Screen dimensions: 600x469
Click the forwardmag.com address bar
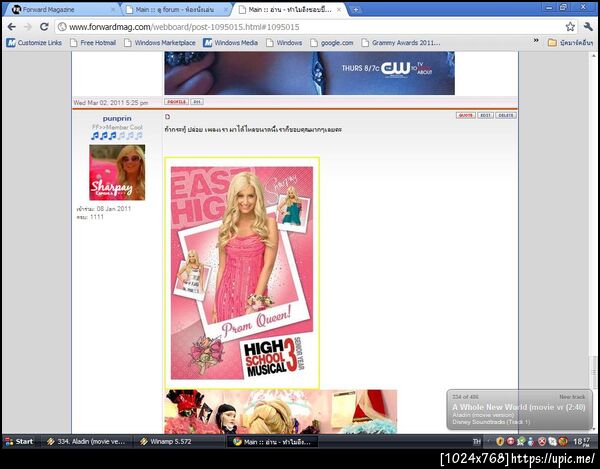point(310,27)
